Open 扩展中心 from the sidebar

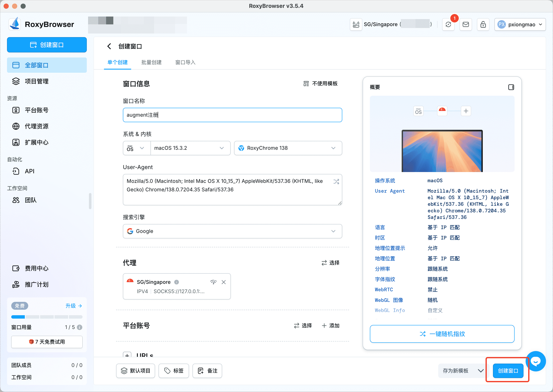tap(36, 142)
